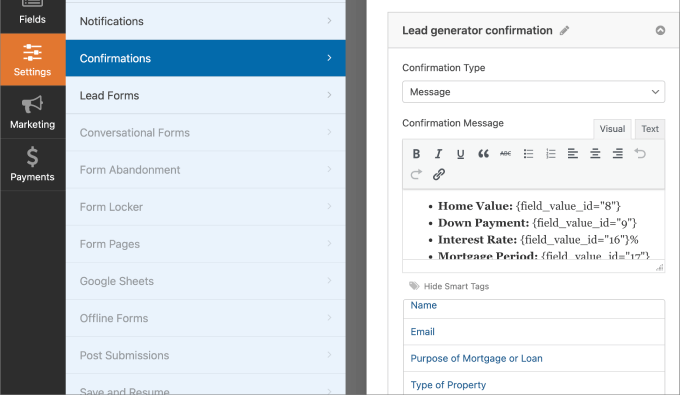Insert the Name smart tag
Screen dimensions: 680x395
click(x=534, y=308)
